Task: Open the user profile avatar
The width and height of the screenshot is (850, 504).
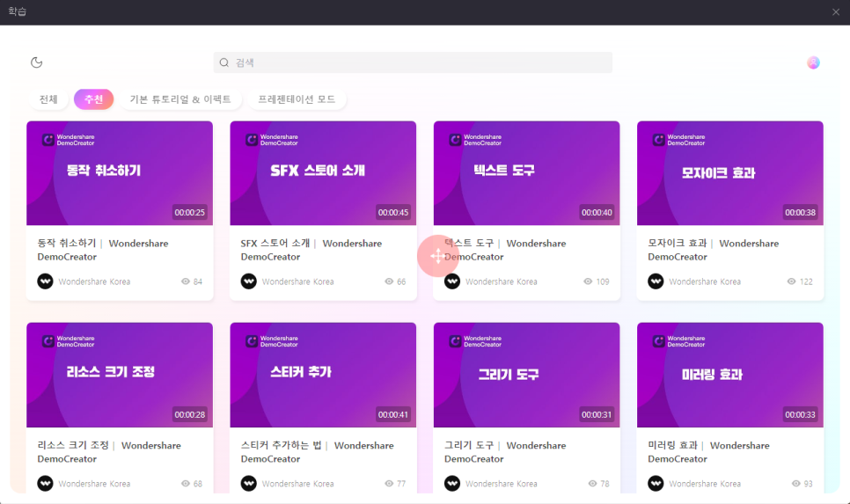Action: [813, 62]
